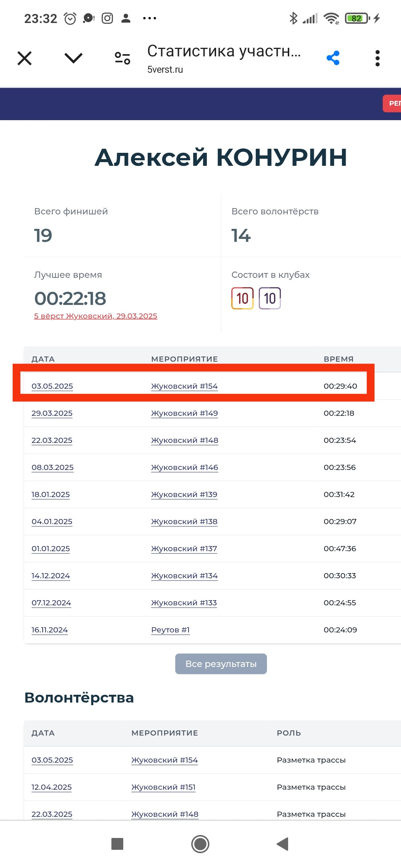Screen dimensions: 401x868
Task: Tap the share icon in browser bar
Action: click(333, 58)
